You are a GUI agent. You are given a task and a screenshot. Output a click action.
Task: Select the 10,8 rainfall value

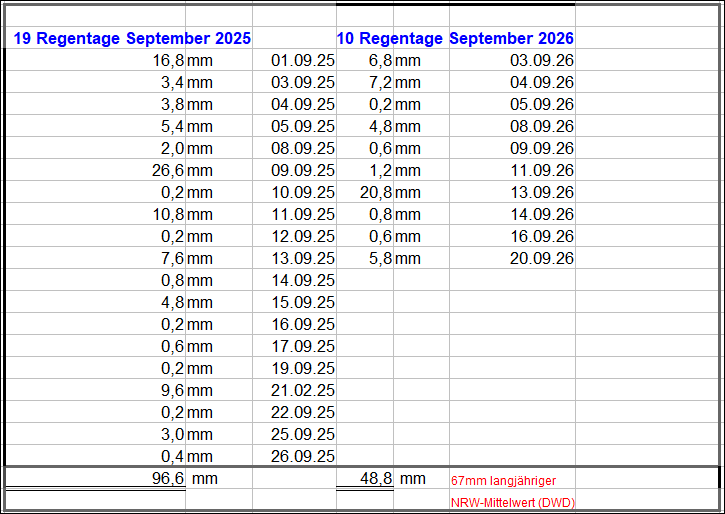point(168,214)
